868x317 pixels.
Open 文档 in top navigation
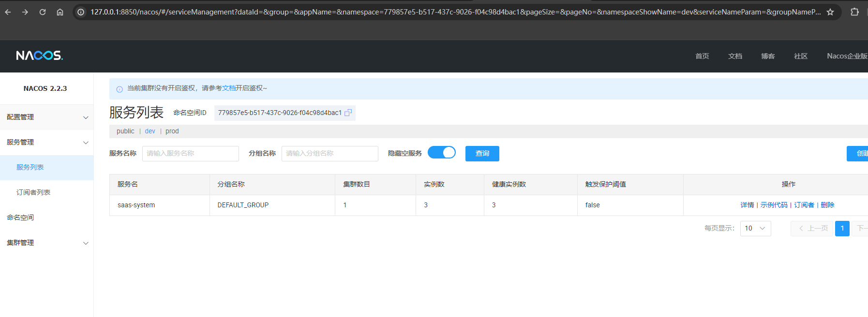(735, 56)
